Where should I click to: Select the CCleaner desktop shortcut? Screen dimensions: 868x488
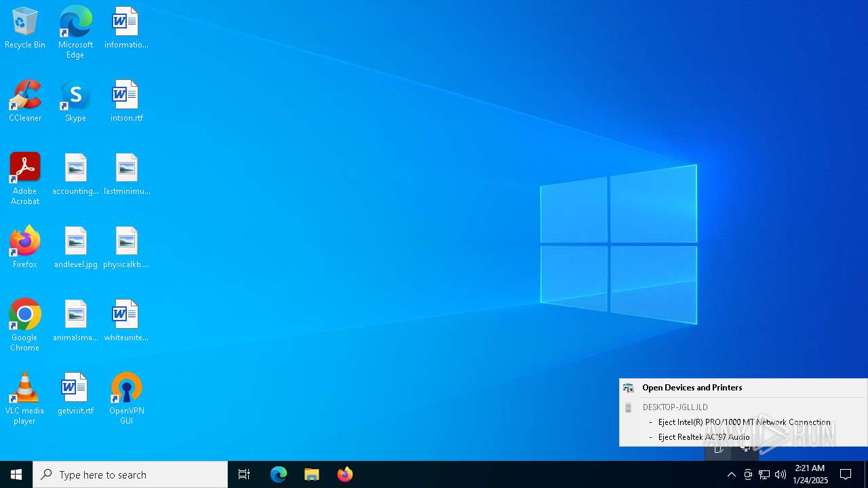[x=25, y=102]
